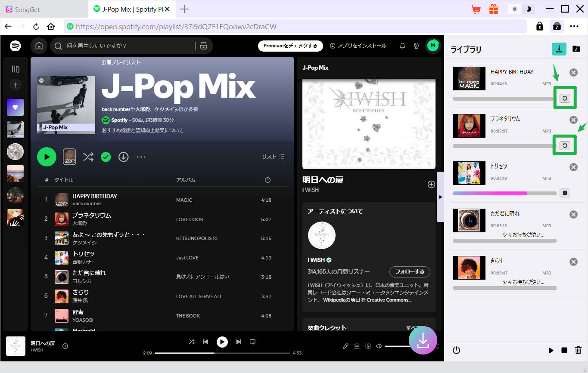Skip to previous track
This screenshot has width=588, height=373.
click(206, 342)
